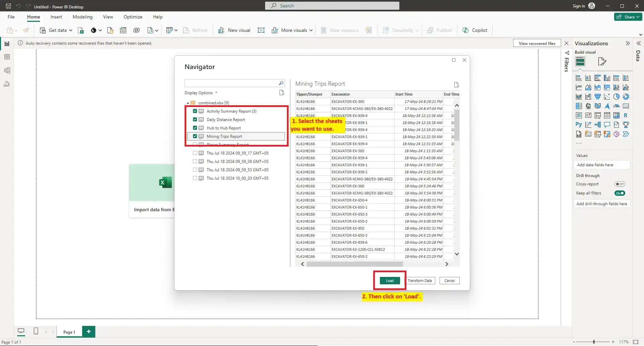Image resolution: width=644 pixels, height=346 pixels.
Task: Turn off Keep all filters toggle
Action: 620,193
